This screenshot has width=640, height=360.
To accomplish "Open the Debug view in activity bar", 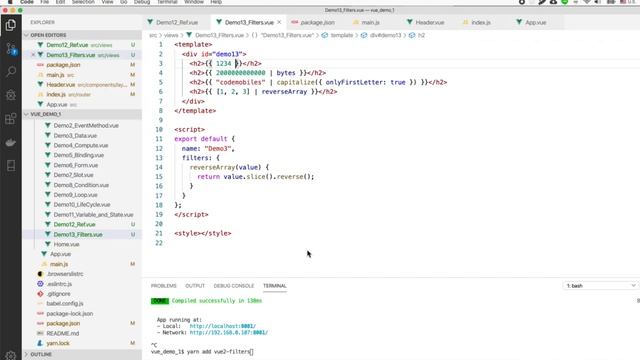I will [11, 95].
